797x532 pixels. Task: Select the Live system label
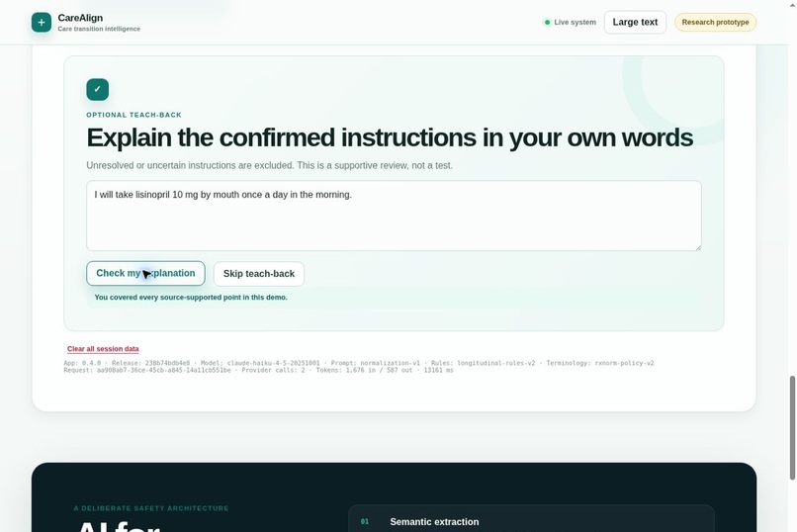[575, 23]
